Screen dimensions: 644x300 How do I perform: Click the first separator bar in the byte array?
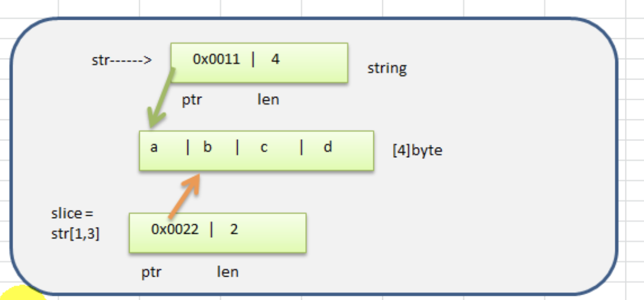188,148
